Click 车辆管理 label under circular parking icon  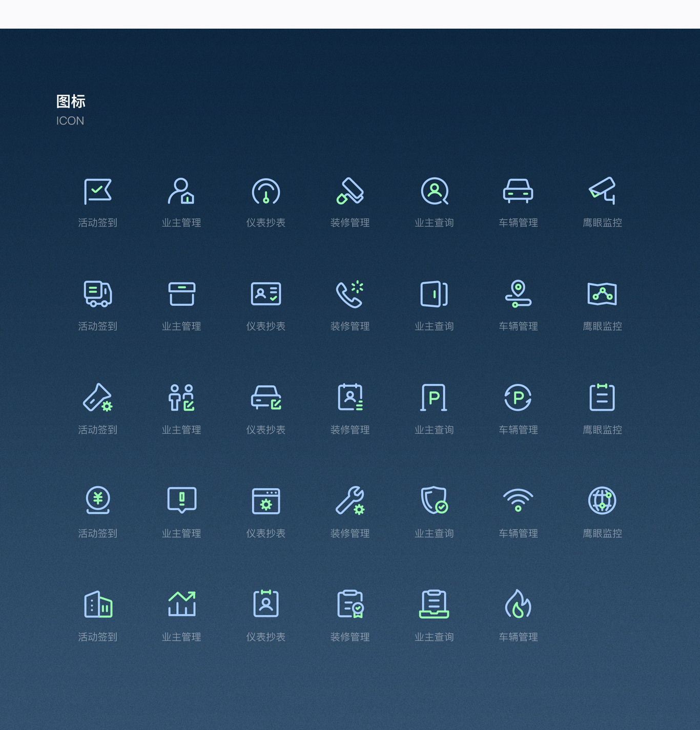coord(518,430)
